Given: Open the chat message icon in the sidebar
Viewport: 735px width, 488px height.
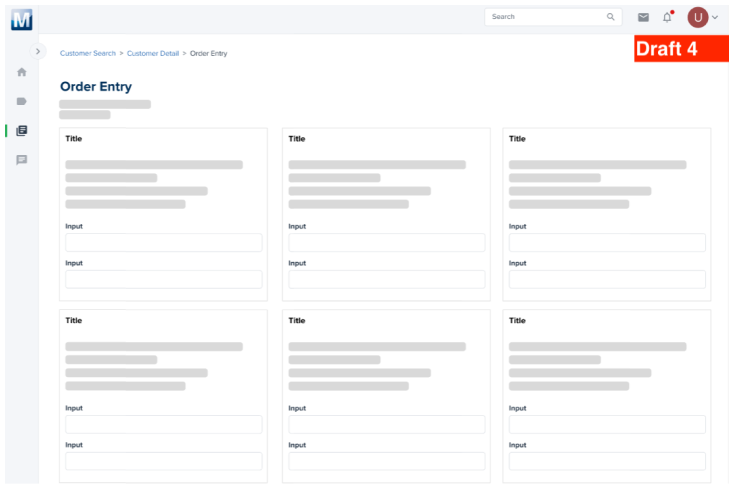Looking at the screenshot, I should (22, 160).
